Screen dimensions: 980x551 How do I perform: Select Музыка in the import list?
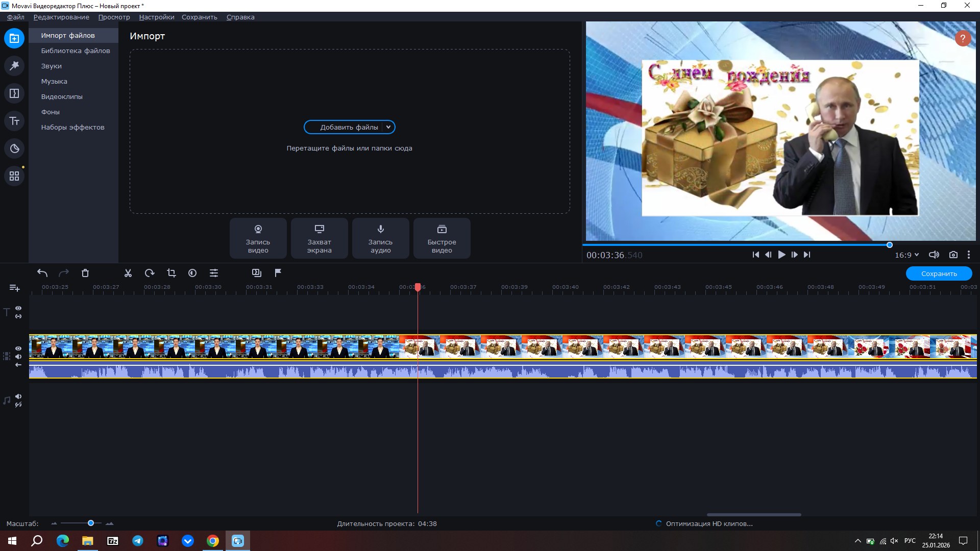point(54,81)
